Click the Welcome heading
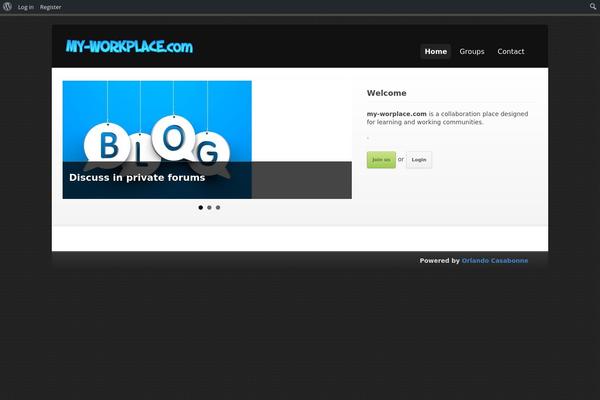 tap(386, 93)
